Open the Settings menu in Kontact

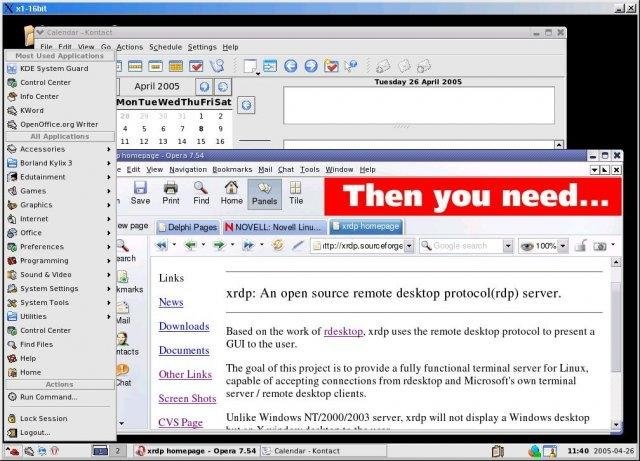pyautogui.click(x=202, y=47)
